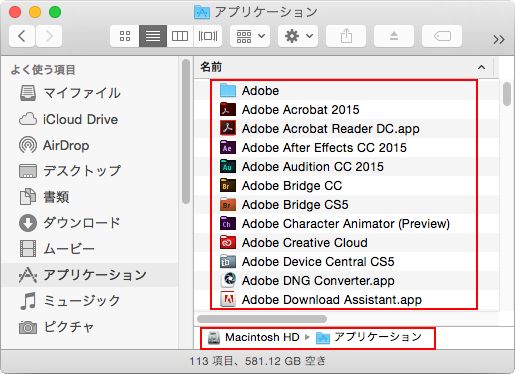This screenshot has width=515, height=374.
Task: Switch to column view mode
Action: click(180, 36)
